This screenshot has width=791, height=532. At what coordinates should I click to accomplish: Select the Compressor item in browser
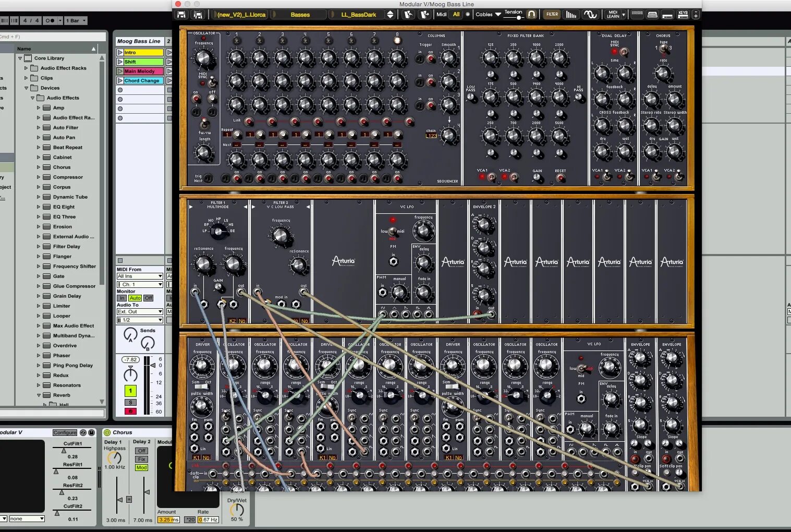[68, 177]
